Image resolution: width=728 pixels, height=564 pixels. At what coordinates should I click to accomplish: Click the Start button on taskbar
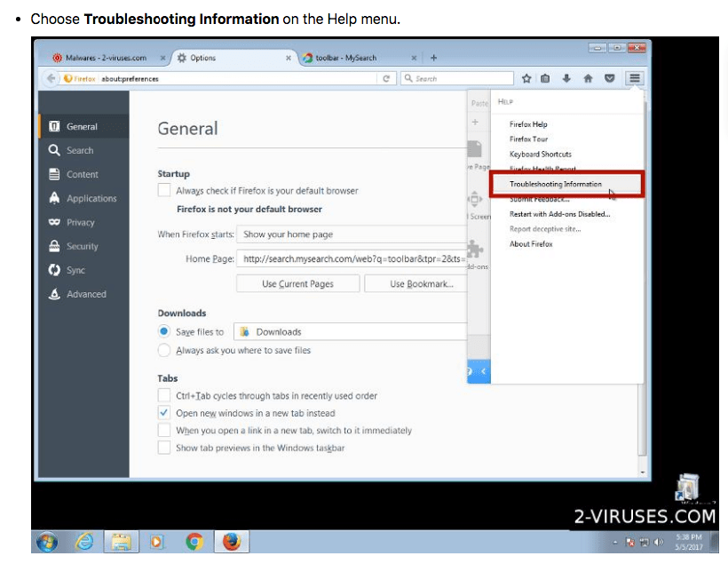point(47,542)
